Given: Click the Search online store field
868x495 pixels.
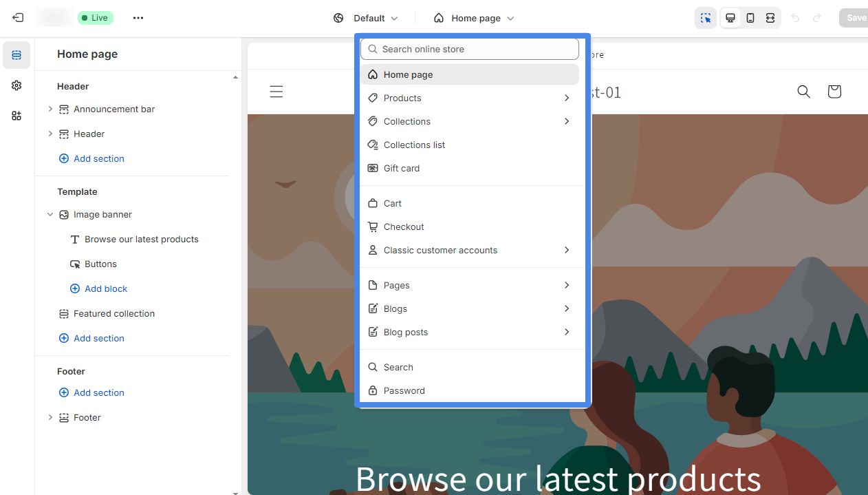Looking at the screenshot, I should point(470,49).
